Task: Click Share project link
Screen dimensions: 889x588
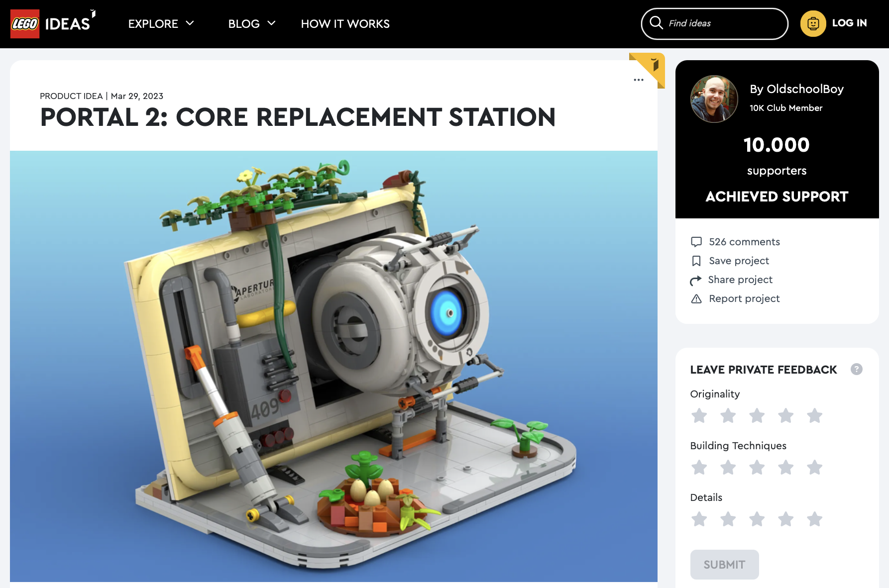Action: [740, 280]
